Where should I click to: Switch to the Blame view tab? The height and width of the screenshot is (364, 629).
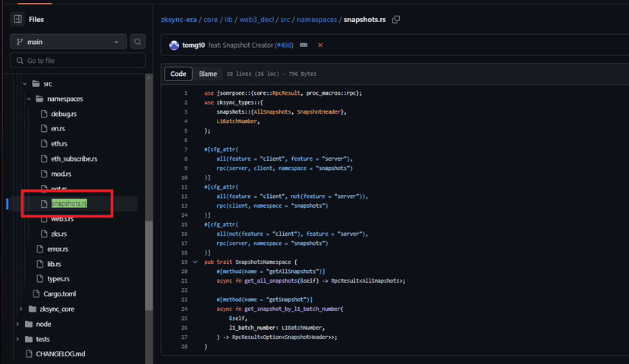point(208,74)
